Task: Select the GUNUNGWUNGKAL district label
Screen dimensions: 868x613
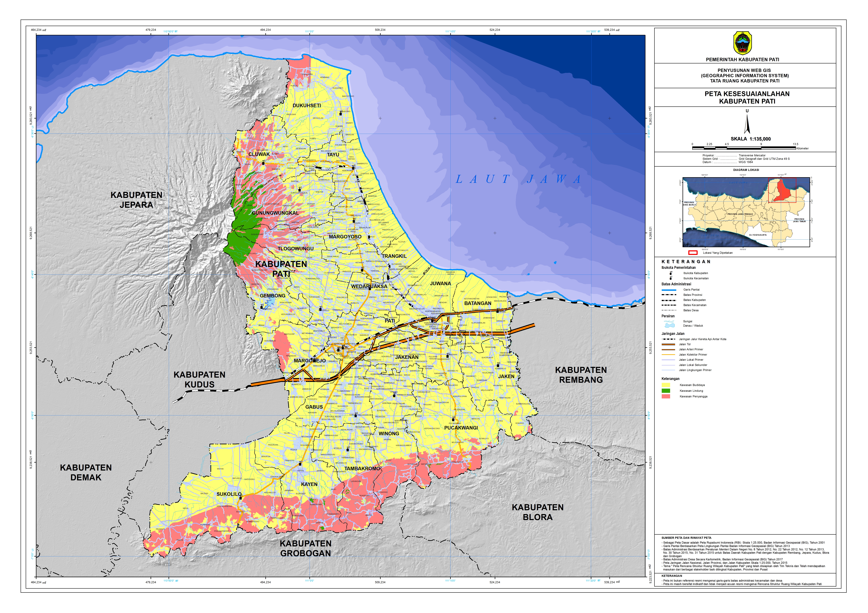Action: pos(275,213)
